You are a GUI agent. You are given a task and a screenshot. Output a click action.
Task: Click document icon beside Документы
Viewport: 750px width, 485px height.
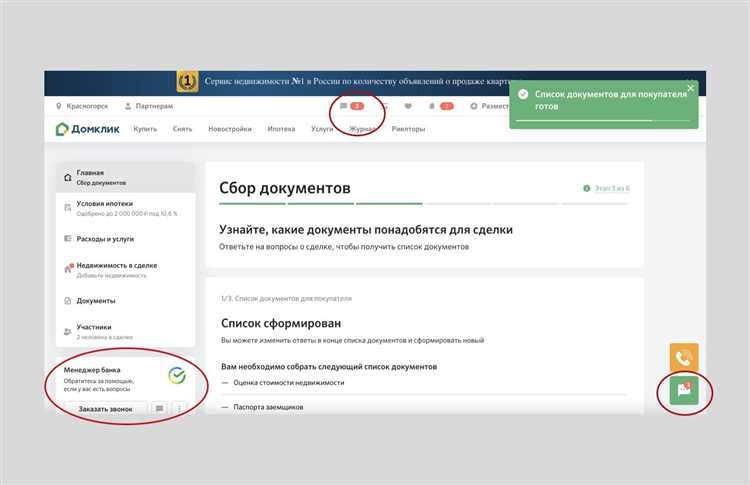pos(67,301)
